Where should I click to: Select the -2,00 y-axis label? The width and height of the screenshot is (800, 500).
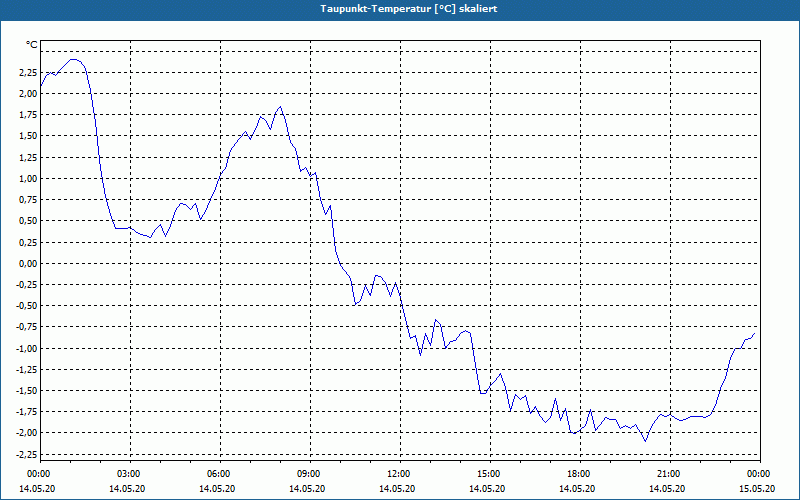27,433
